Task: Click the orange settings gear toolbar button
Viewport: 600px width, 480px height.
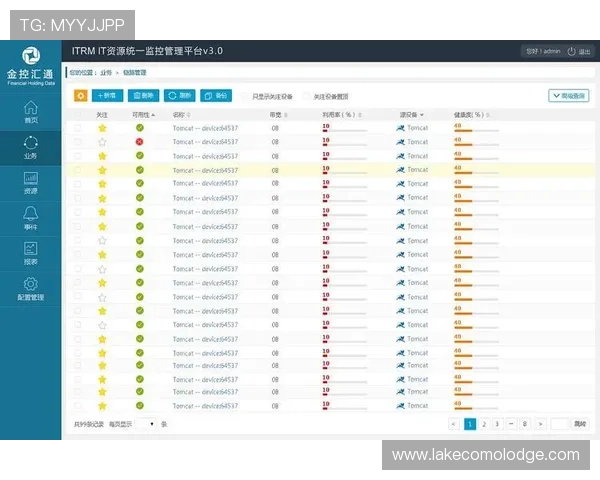Action: [x=80, y=96]
